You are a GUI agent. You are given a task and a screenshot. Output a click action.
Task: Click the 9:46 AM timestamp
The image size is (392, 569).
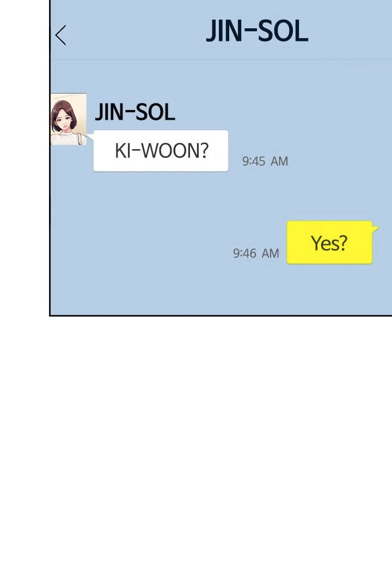(256, 253)
